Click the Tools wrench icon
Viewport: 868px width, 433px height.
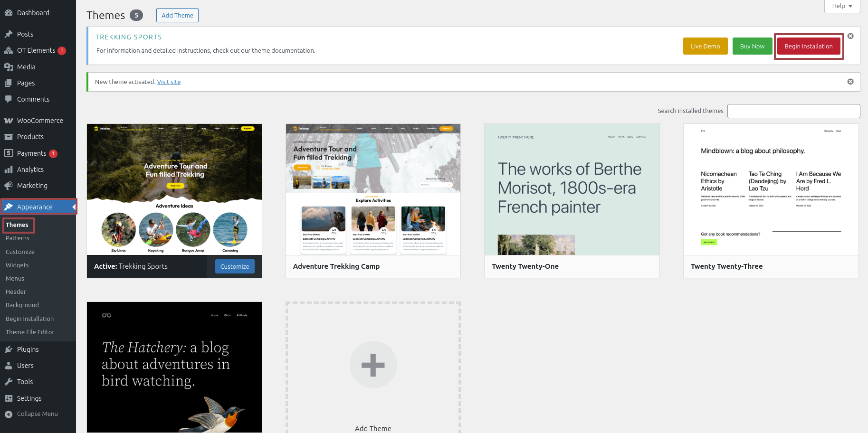(9, 382)
